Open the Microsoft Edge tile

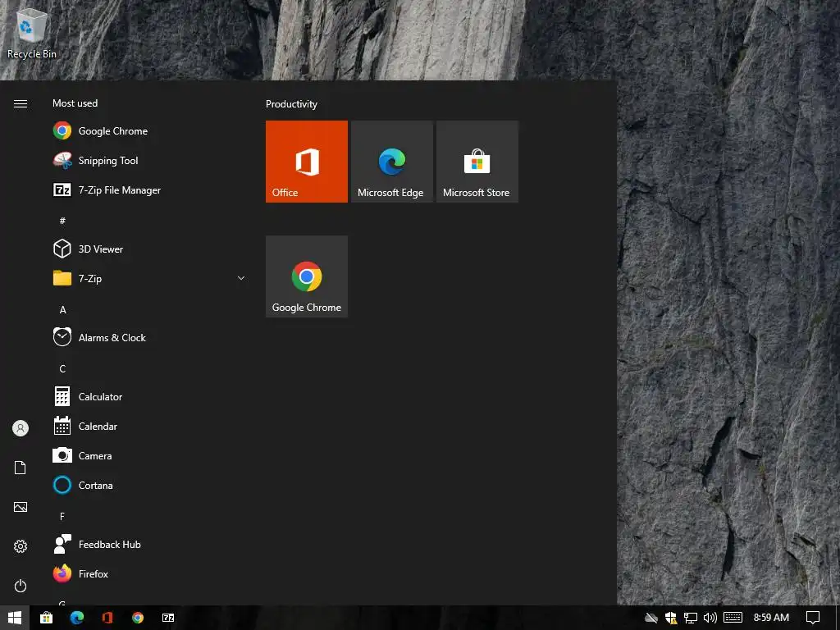tap(391, 162)
